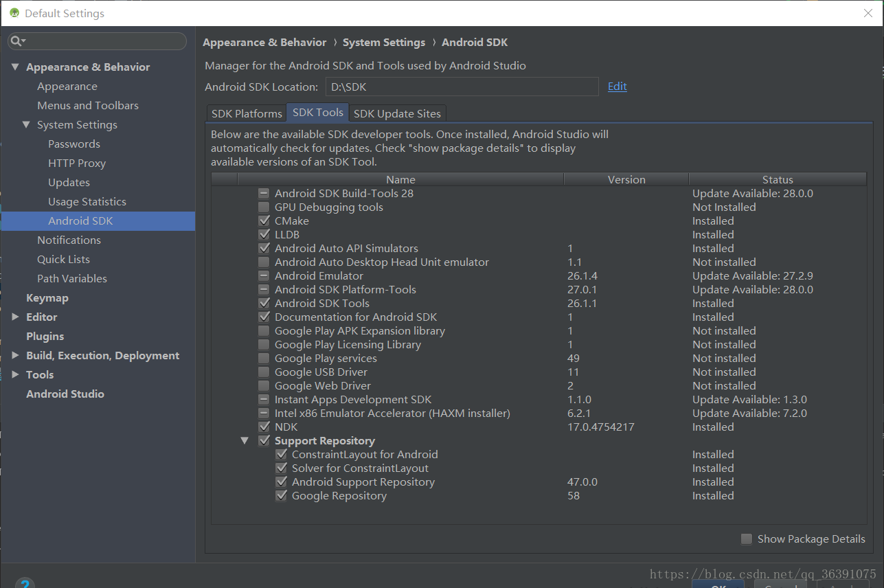Toggle Android SDK Platform-Tools checkbox

click(x=264, y=290)
